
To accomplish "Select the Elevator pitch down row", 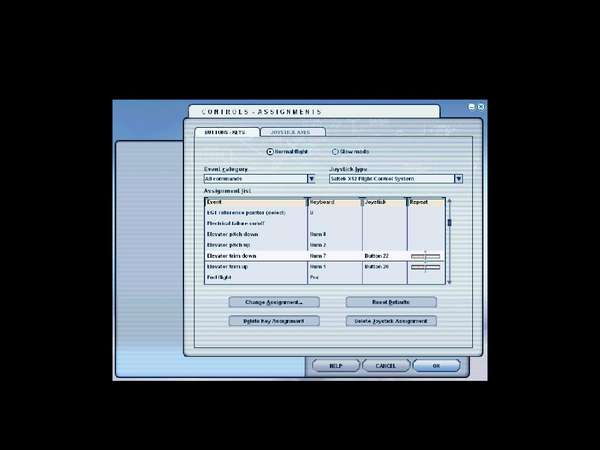I will pos(325,234).
